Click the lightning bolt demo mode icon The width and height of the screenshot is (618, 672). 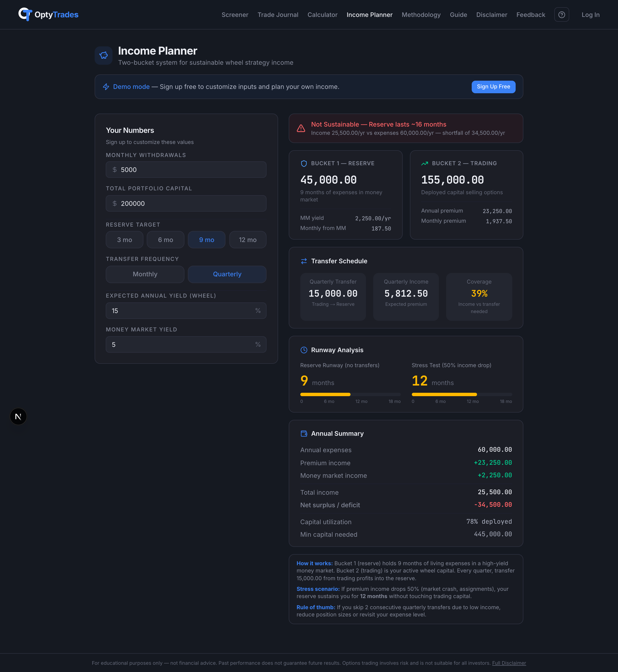point(106,87)
